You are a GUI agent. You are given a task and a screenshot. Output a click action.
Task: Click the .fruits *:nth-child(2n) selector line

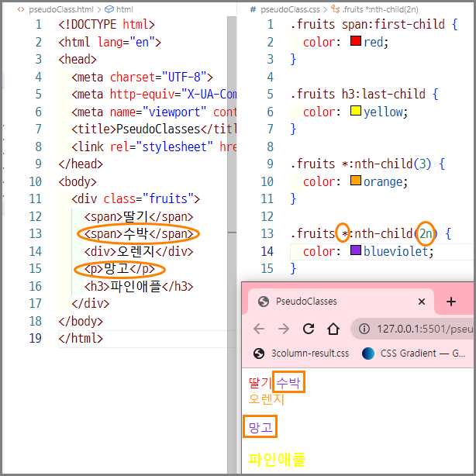pyautogui.click(x=371, y=234)
